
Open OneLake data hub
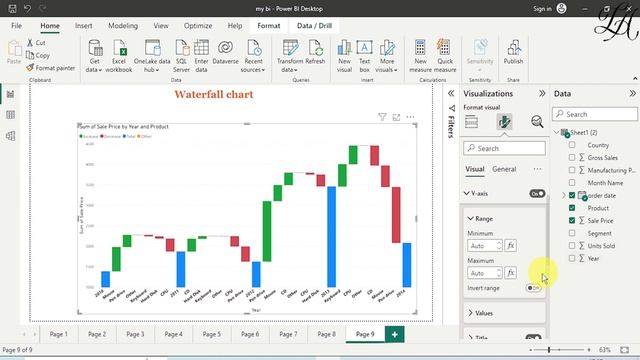pos(152,56)
